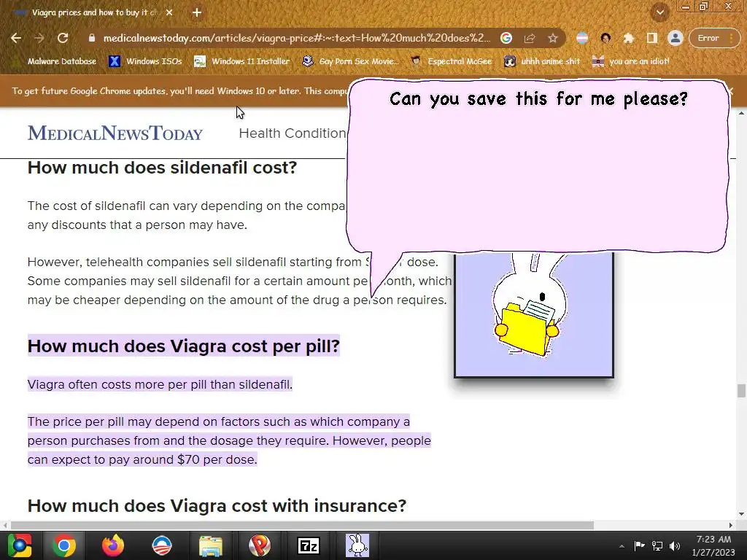Open the Espectral McGee bookmark
747x560 pixels.
(x=451, y=61)
